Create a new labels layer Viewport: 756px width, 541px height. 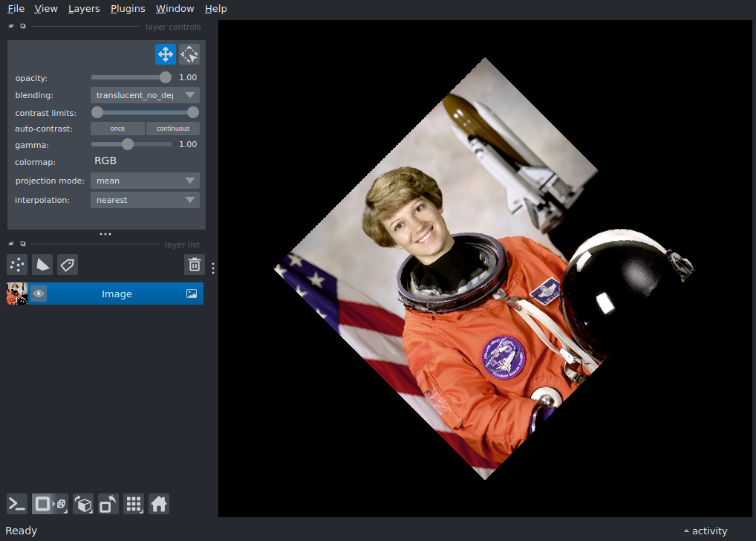click(x=68, y=265)
